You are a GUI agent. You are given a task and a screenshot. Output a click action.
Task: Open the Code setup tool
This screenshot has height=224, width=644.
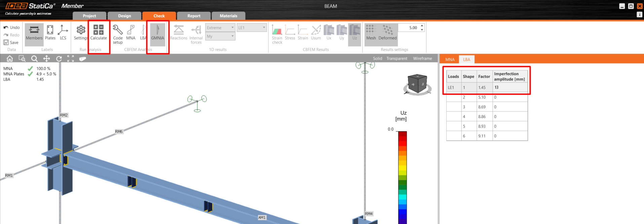pos(118,34)
